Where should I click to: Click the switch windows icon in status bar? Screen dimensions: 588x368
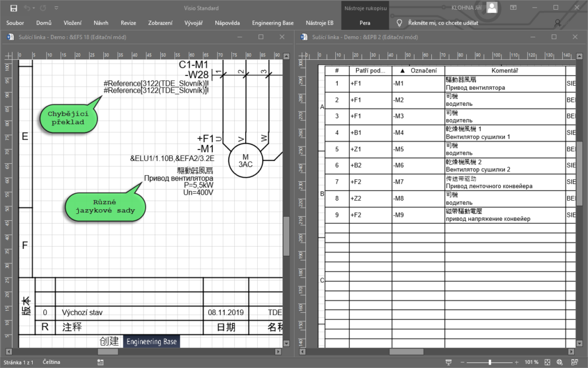coord(573,362)
